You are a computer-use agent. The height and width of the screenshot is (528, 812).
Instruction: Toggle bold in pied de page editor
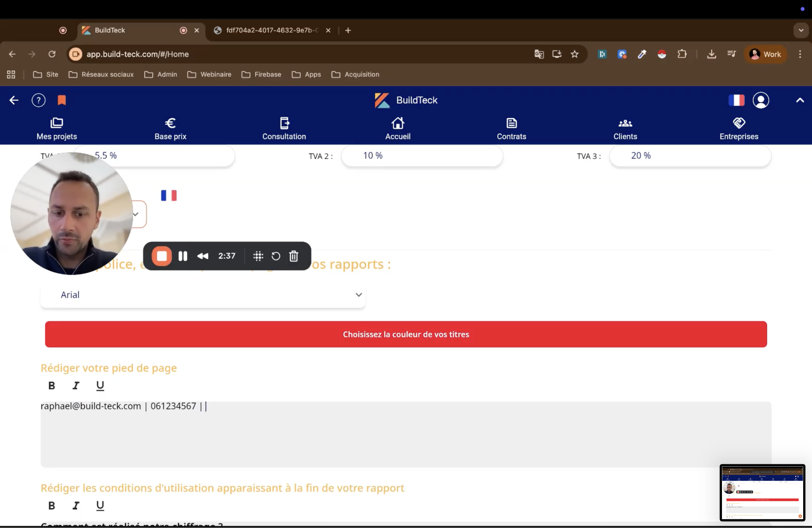coord(52,386)
